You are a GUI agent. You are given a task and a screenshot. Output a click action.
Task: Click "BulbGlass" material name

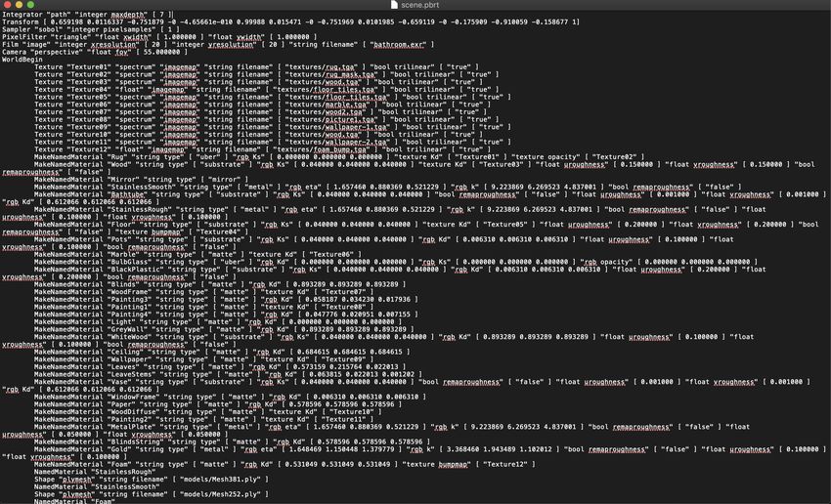point(129,262)
